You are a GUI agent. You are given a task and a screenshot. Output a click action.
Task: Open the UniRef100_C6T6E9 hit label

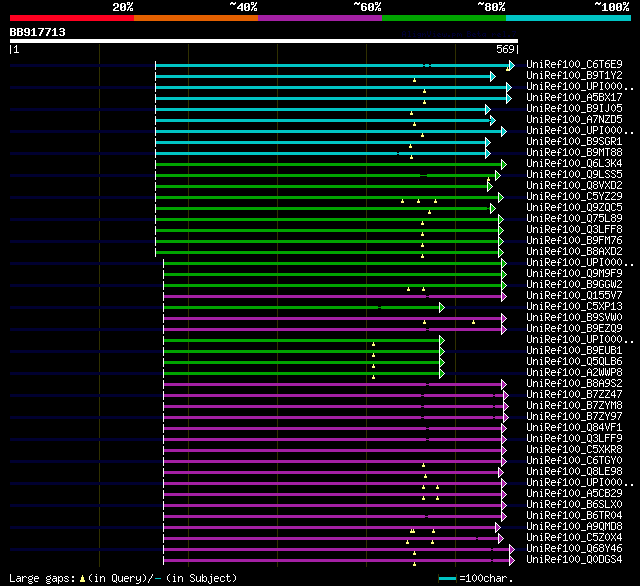(574, 64)
